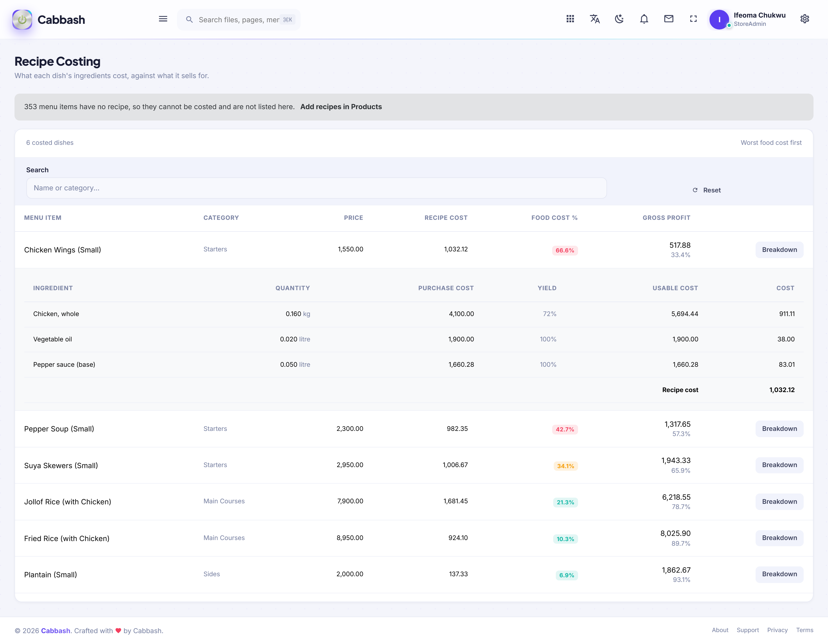Click the Recipe cost total 1,032.12
The image size is (828, 644).
tap(782, 390)
